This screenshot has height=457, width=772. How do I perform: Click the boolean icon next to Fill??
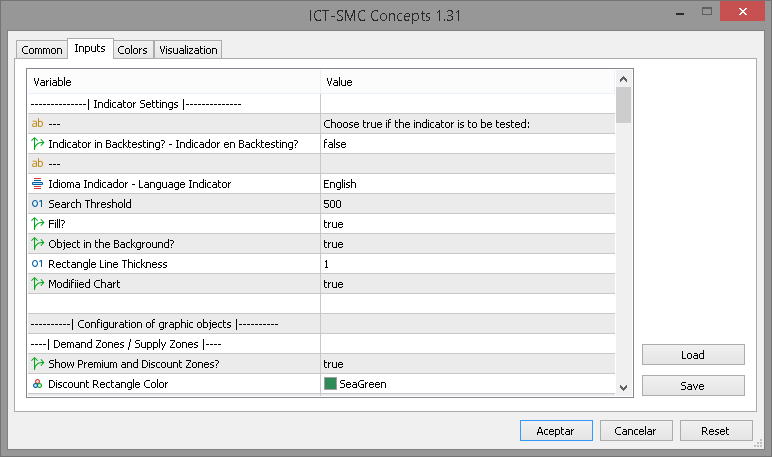(38, 224)
